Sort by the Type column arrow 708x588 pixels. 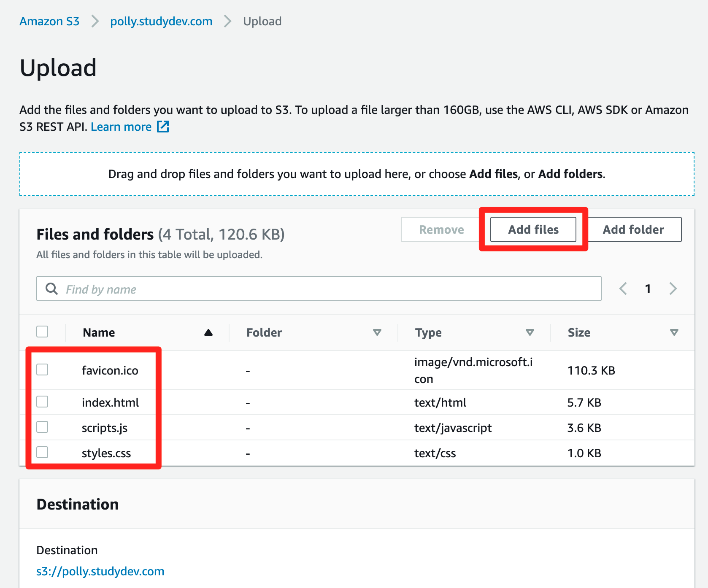click(530, 332)
